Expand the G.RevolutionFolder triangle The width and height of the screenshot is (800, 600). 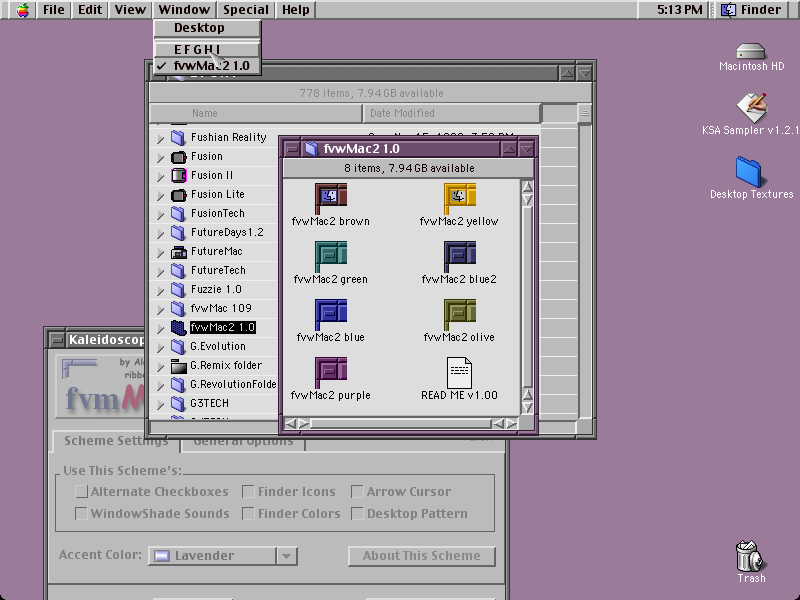tap(160, 385)
